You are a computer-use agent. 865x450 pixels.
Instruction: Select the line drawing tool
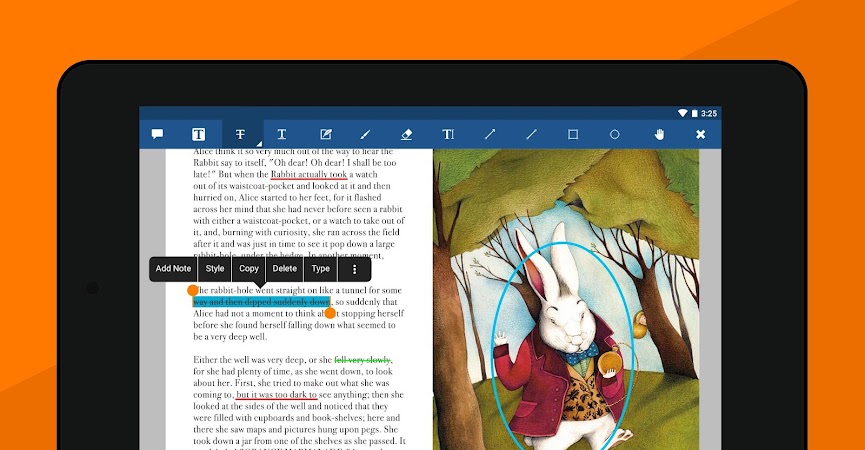tap(531, 134)
